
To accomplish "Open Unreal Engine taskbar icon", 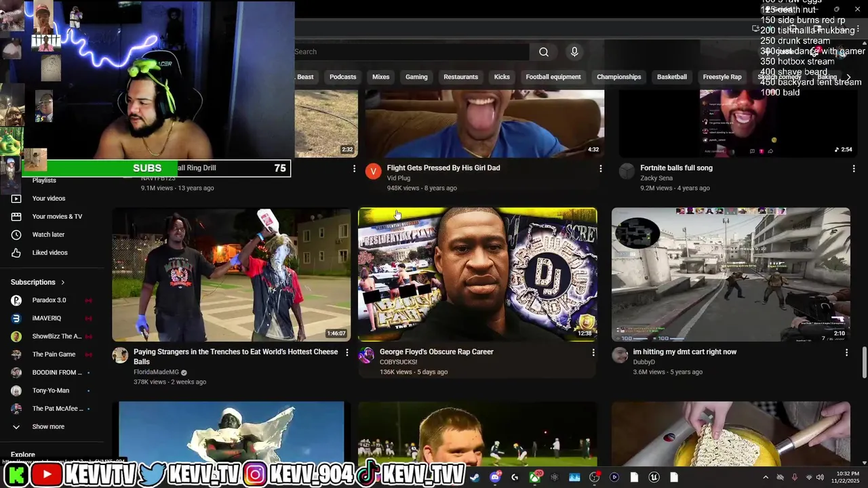I will point(654,477).
